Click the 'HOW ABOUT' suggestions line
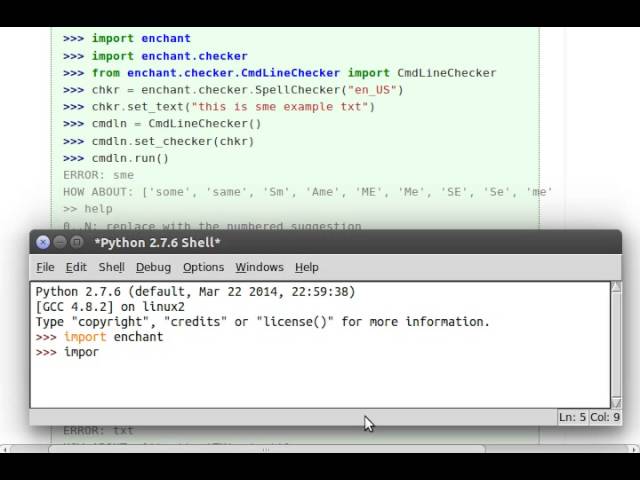 [308, 192]
